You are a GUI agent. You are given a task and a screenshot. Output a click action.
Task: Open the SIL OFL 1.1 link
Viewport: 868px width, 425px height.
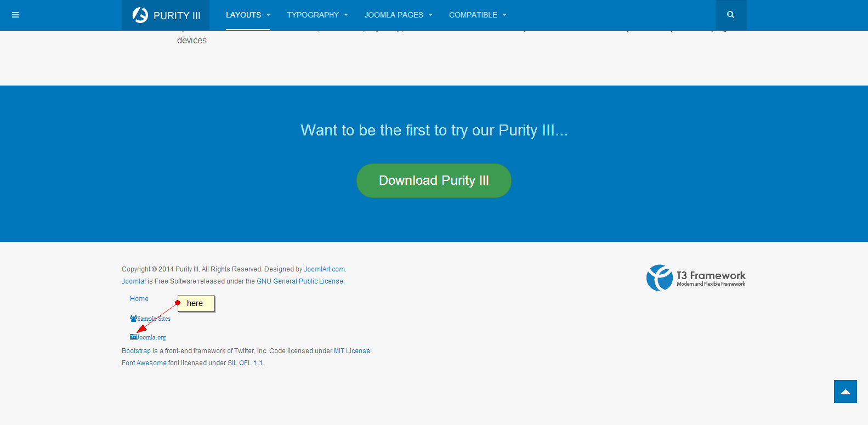coord(245,363)
